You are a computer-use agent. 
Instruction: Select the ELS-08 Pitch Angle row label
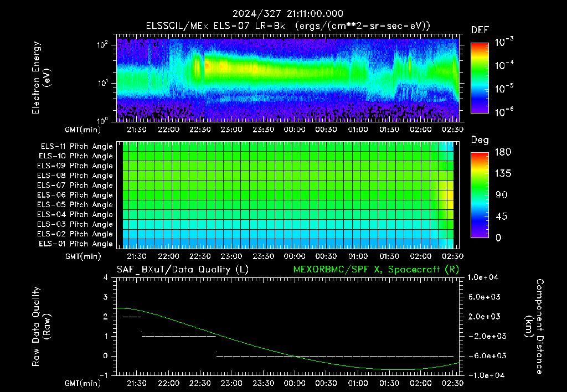pyautogui.click(x=75, y=176)
